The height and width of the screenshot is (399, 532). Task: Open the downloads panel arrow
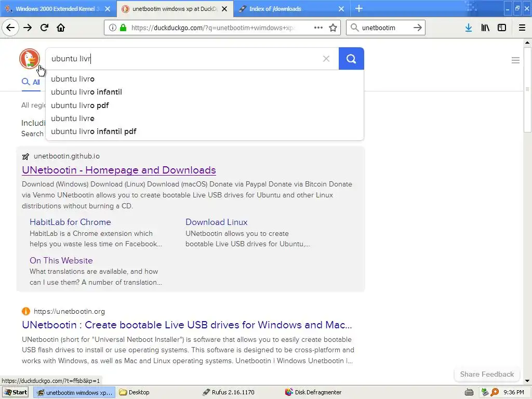[x=469, y=28]
